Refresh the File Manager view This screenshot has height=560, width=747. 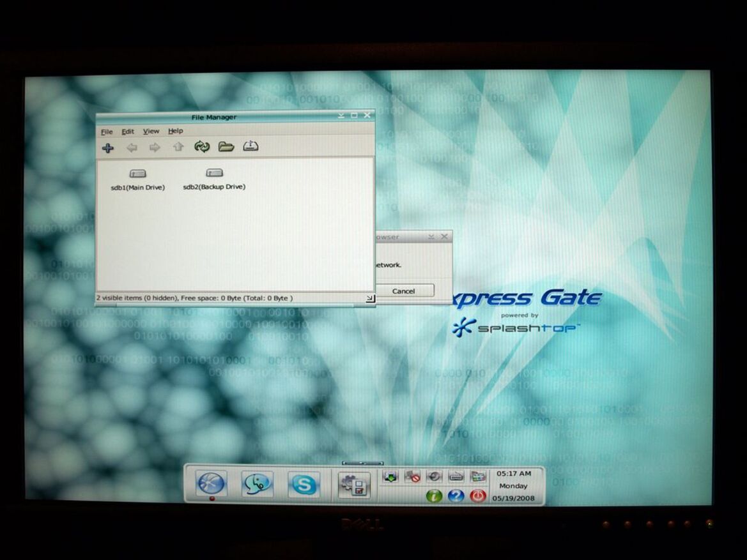tap(202, 147)
